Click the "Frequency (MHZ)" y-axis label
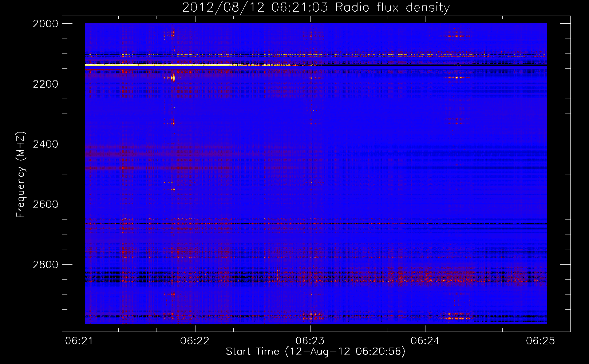 pyautogui.click(x=21, y=175)
